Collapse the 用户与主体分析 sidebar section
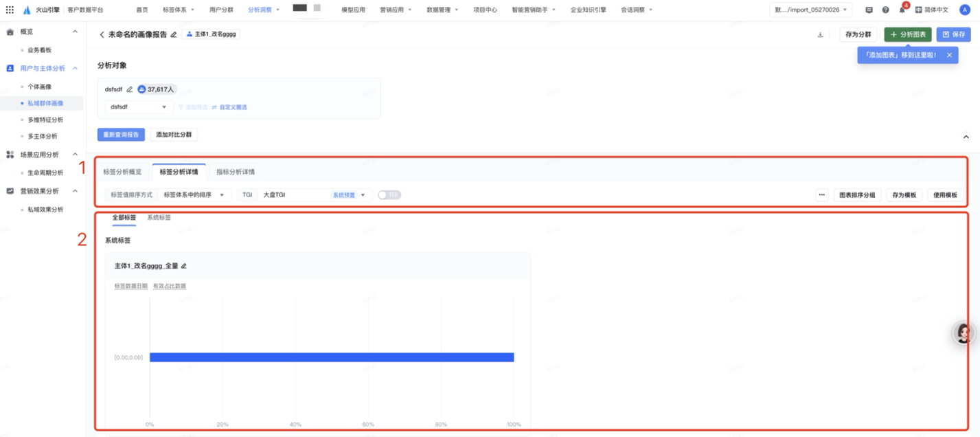Screen dimensions: 980x437 tap(75, 68)
